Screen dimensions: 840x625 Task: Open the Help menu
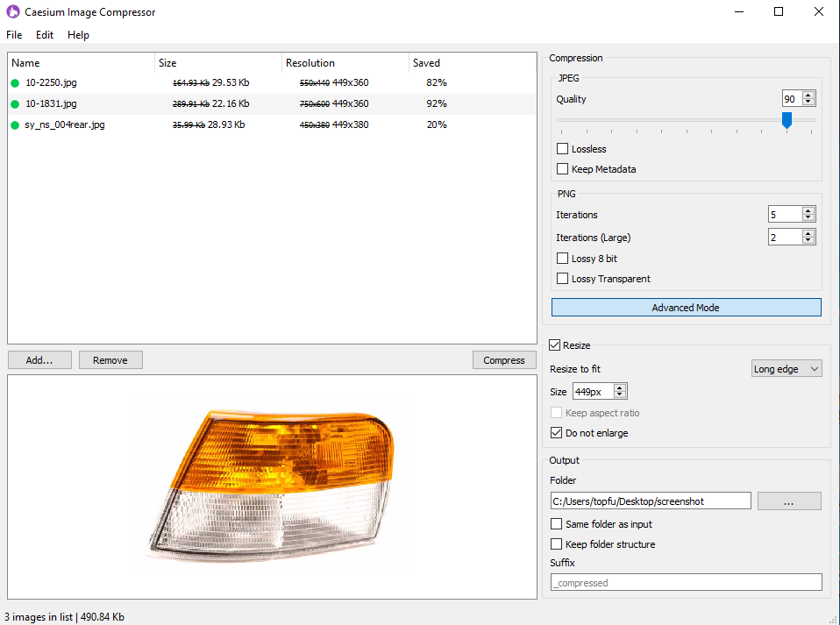point(78,35)
